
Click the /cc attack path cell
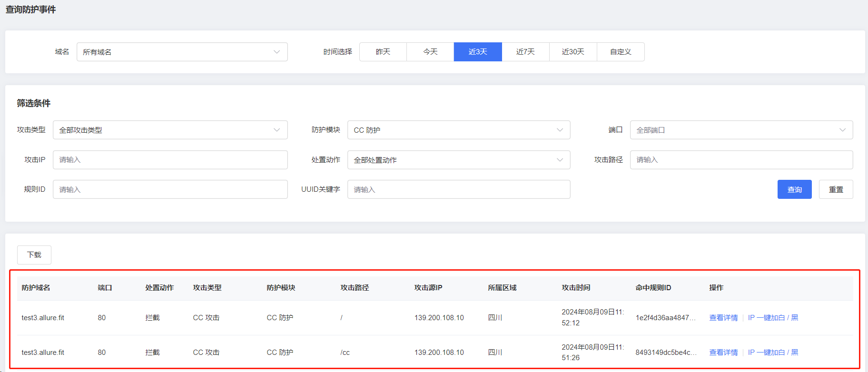pos(345,352)
